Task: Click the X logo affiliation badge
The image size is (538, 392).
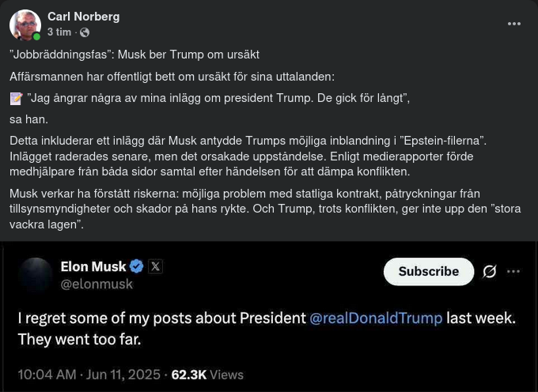Action: 155,266
